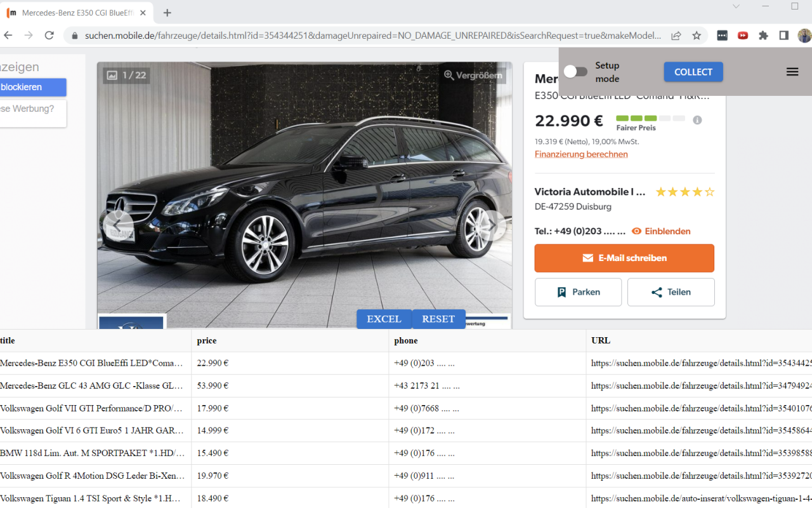
Task: Click Vergrößern to enlarge the photo
Action: pos(473,75)
